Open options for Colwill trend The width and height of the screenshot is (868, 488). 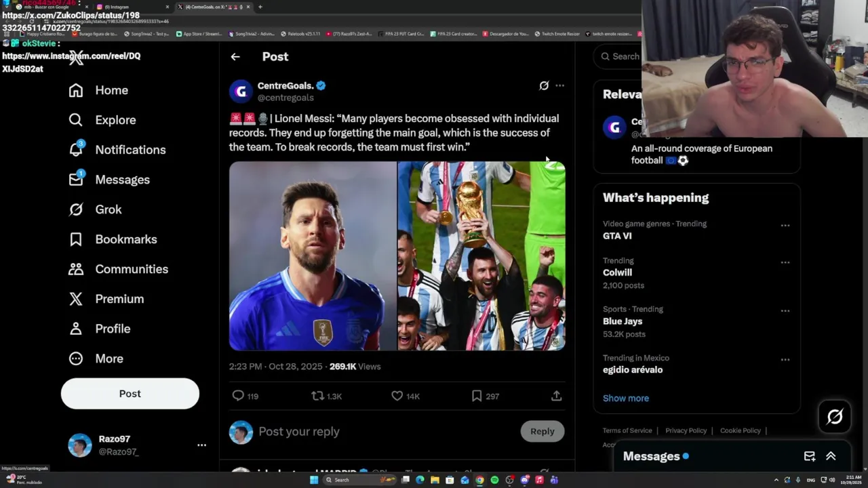click(x=785, y=262)
